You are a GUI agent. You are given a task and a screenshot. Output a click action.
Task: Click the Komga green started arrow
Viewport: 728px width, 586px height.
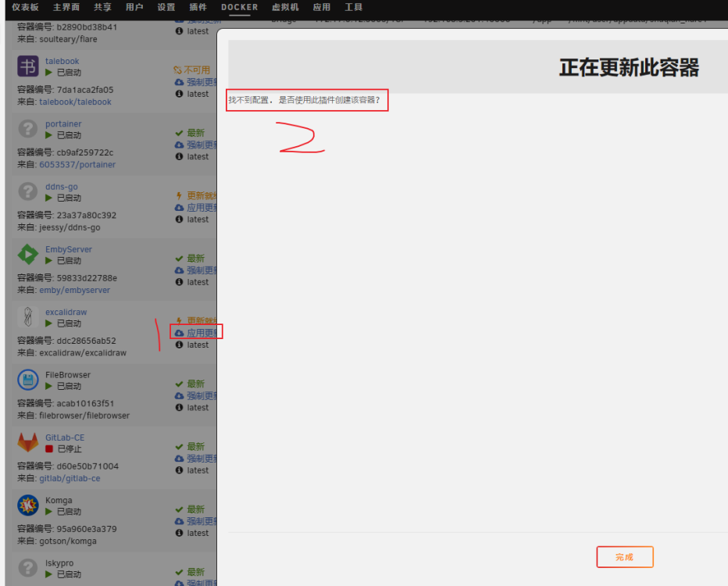click(x=48, y=511)
